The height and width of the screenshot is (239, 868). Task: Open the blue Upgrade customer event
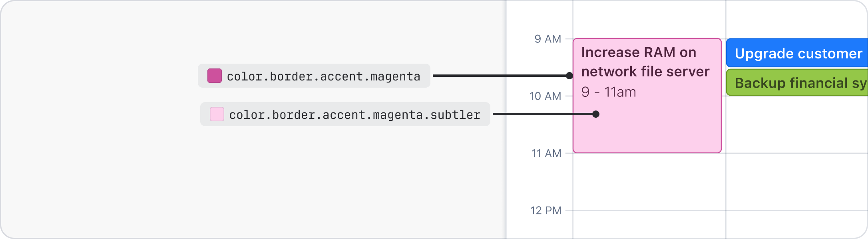797,53
